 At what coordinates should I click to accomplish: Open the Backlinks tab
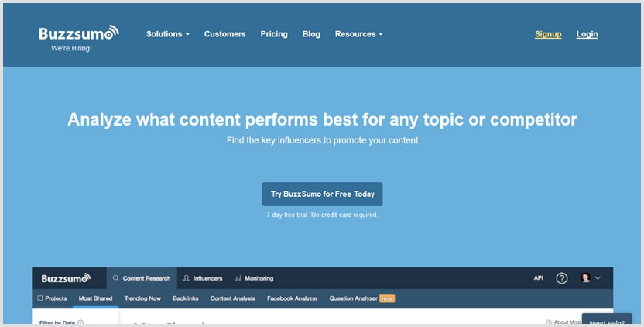[x=186, y=298]
